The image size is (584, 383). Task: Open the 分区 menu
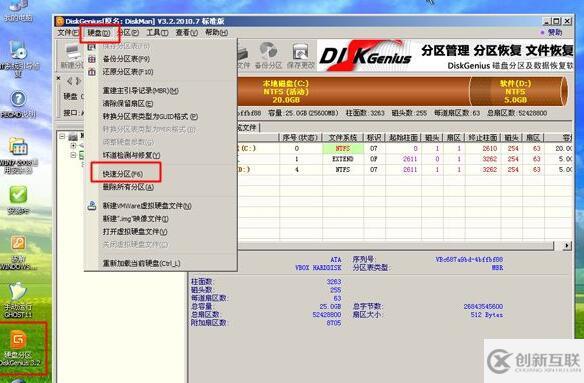[x=129, y=33]
